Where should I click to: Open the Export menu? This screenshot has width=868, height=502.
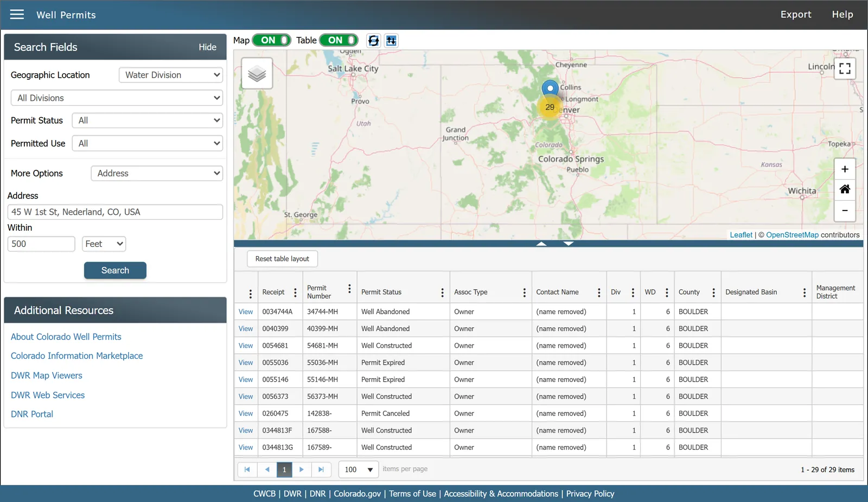point(796,15)
